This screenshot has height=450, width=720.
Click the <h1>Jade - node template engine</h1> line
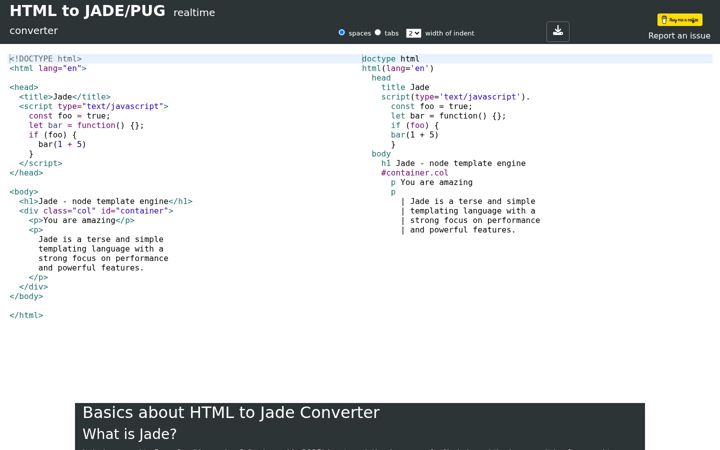(106, 202)
